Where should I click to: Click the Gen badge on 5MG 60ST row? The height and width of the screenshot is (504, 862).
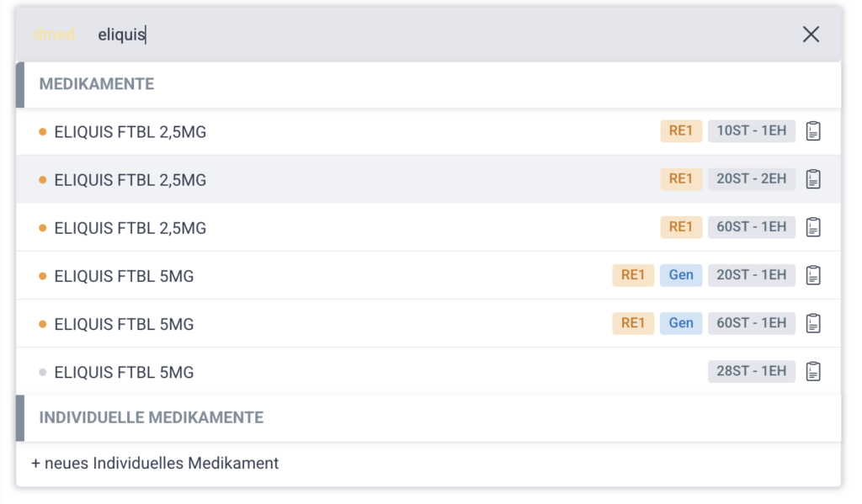coord(681,323)
